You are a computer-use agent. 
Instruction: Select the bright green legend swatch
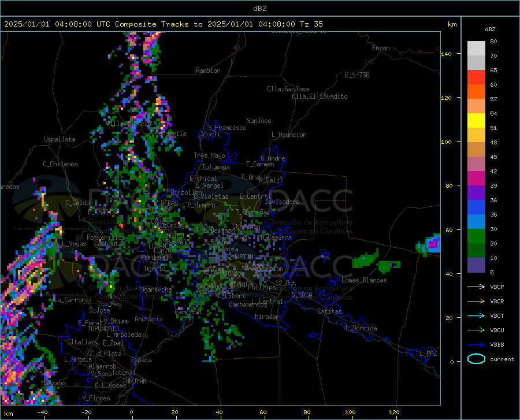pyautogui.click(x=476, y=236)
